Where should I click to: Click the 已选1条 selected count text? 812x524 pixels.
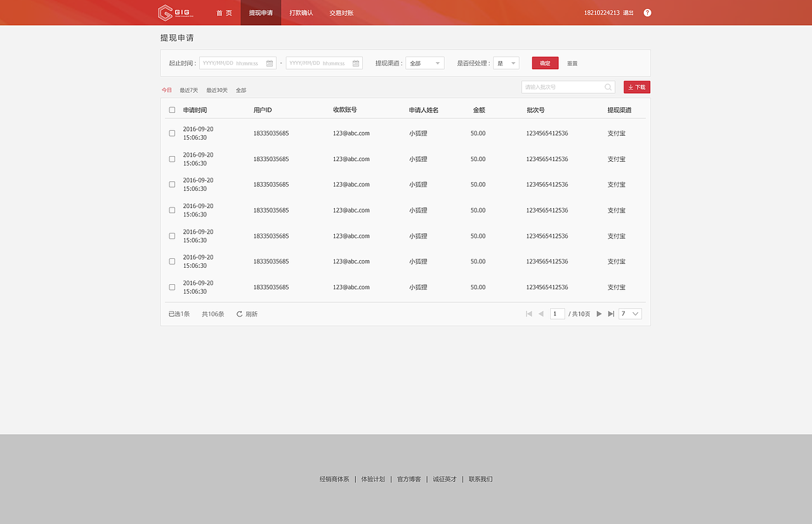click(179, 314)
